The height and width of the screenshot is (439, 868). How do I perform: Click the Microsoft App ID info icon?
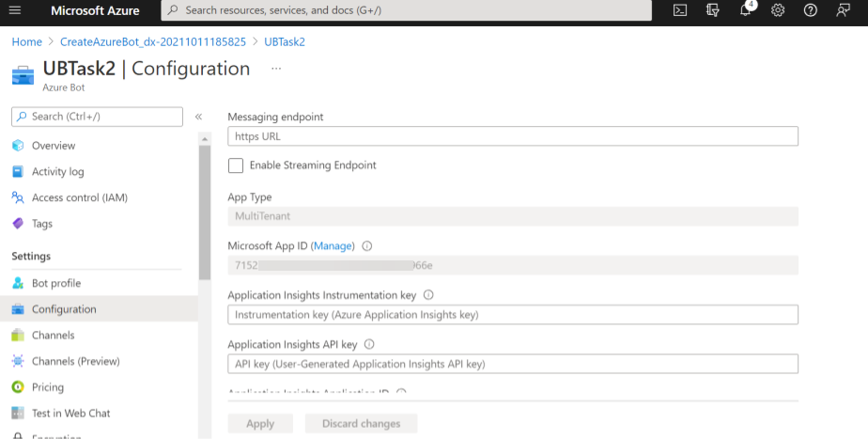(367, 246)
